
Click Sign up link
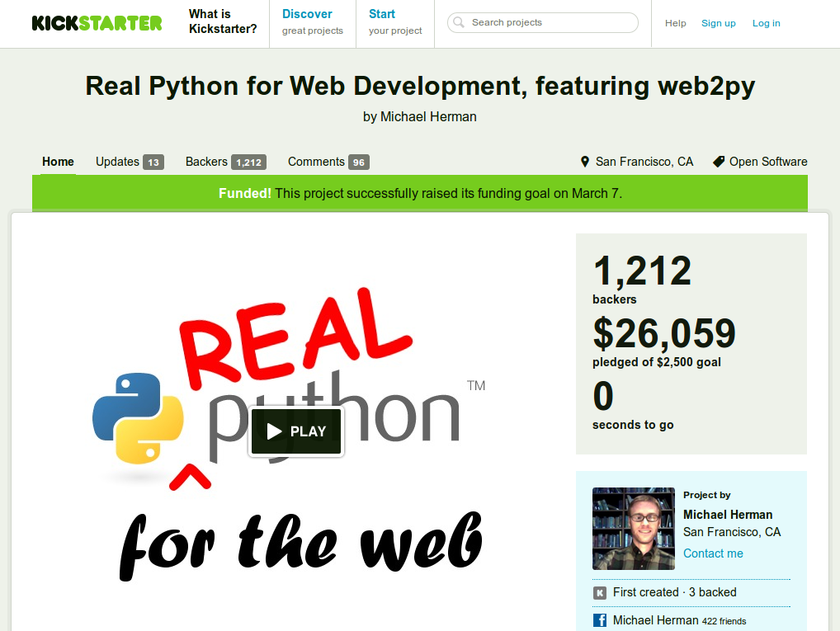pyautogui.click(x=719, y=23)
